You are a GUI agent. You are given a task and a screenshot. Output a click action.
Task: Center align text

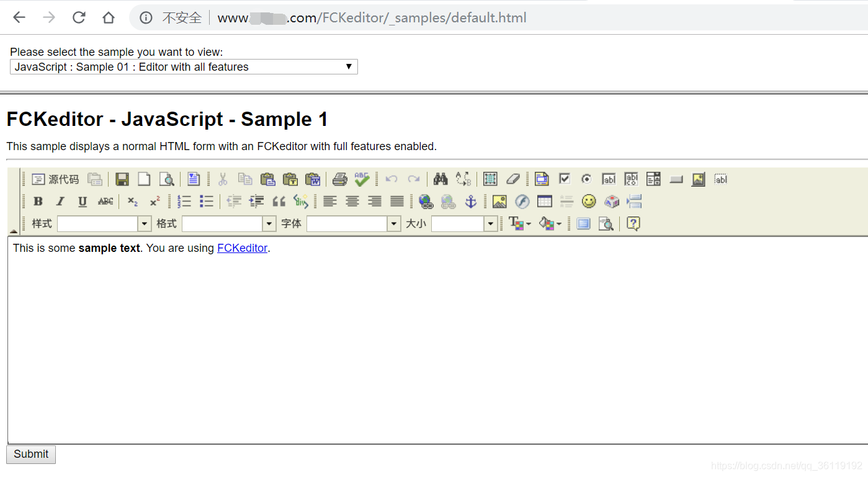(x=352, y=201)
